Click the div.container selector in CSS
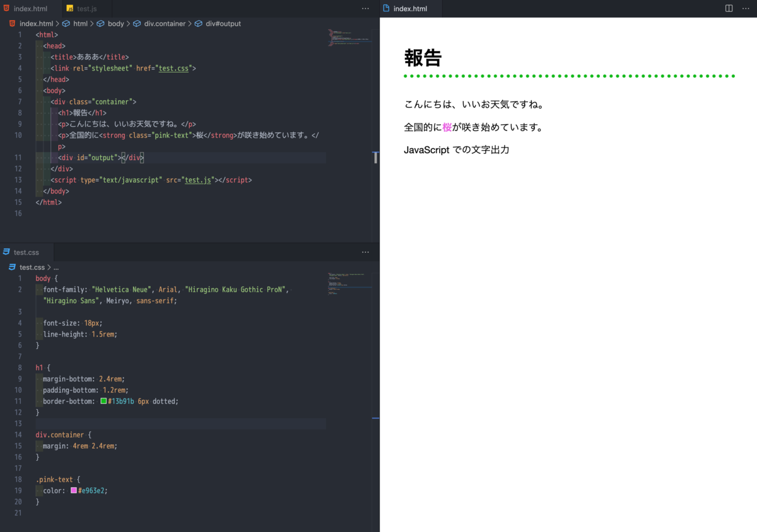 (x=60, y=435)
